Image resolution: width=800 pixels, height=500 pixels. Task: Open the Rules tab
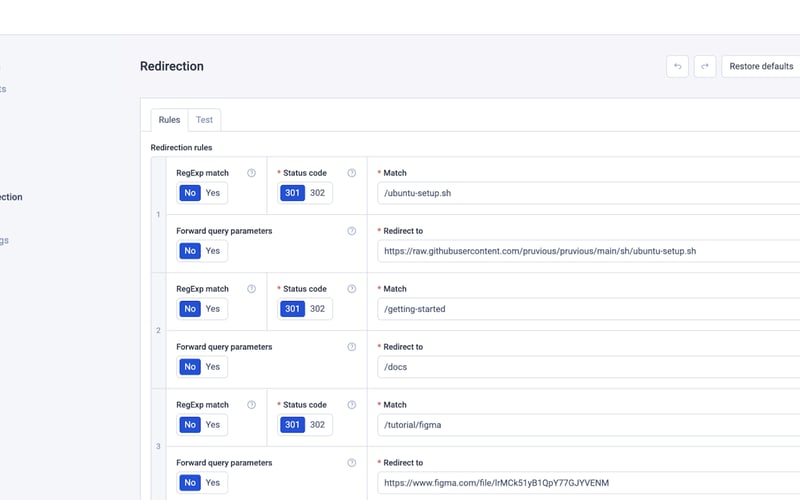pos(169,120)
